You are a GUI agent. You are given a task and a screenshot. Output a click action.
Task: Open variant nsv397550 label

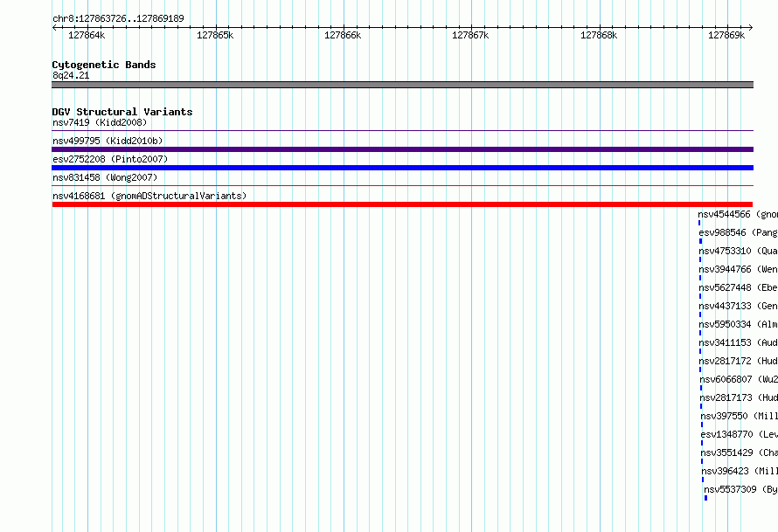740,416
